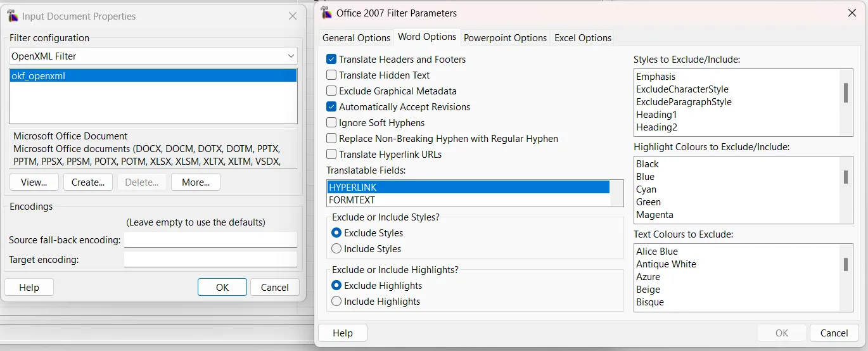The height and width of the screenshot is (351, 868).
Task: Close the Office 2007 Filter Parameters dialog
Action: coord(852,13)
